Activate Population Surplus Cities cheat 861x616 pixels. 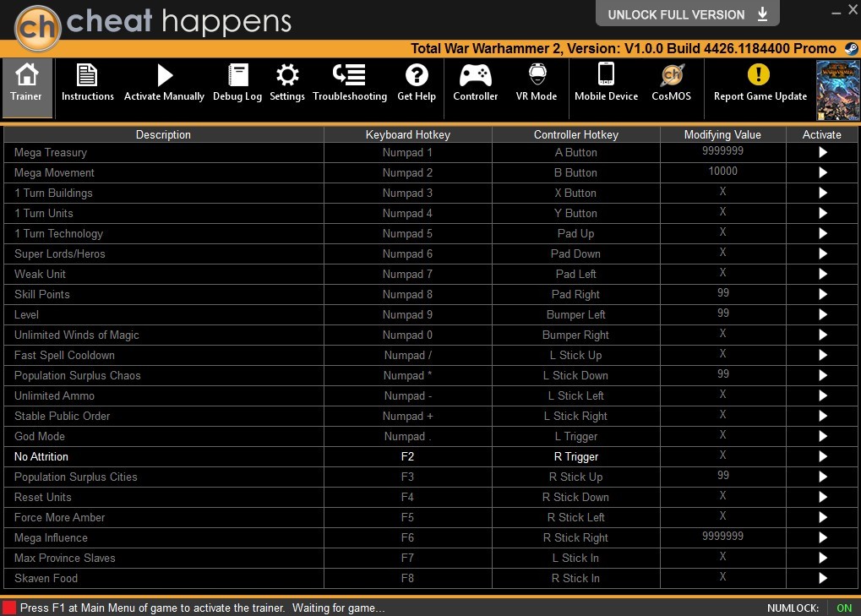(823, 477)
